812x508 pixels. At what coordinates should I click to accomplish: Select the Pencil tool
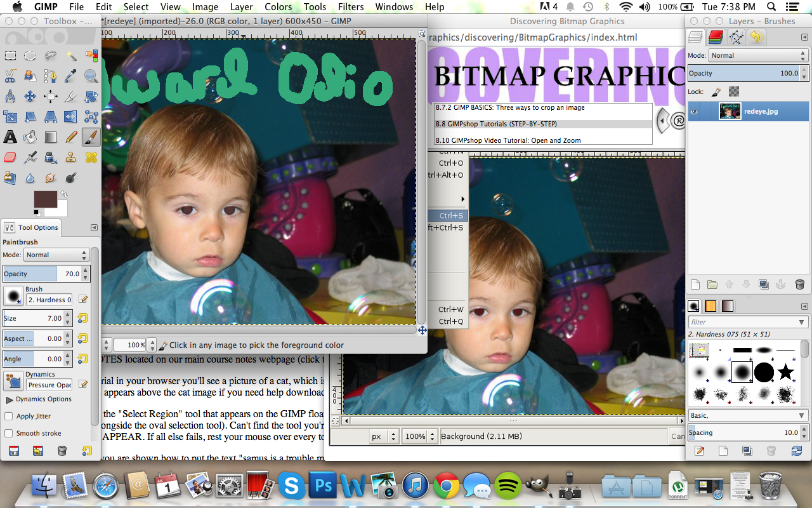pyautogui.click(x=70, y=137)
